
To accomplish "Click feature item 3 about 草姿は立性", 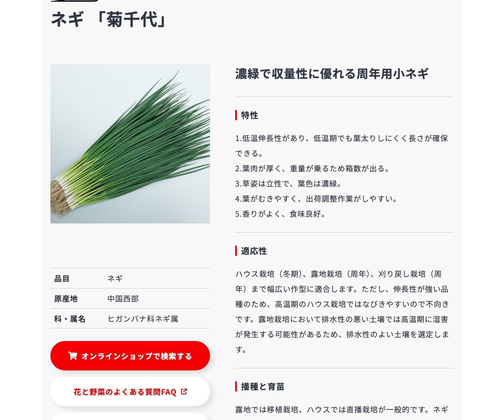I will (289, 184).
